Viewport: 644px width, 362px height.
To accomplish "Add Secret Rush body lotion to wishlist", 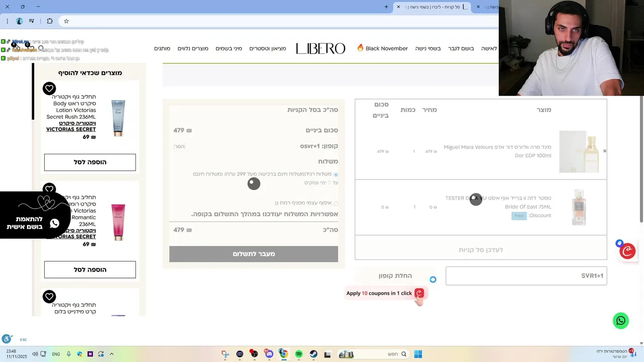I will (x=49, y=88).
